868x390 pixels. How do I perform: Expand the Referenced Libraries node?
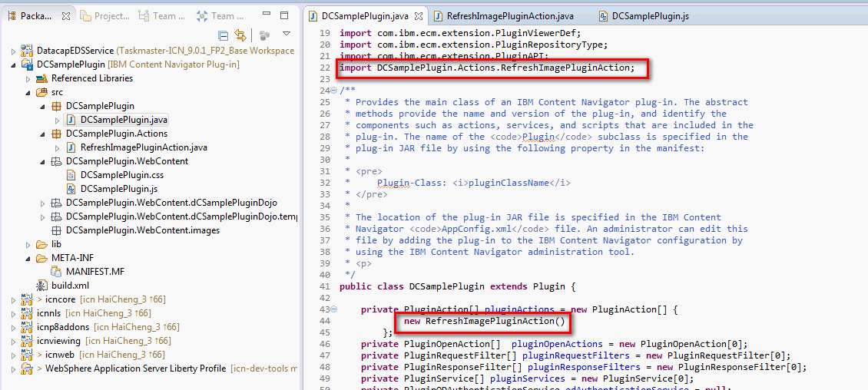tap(28, 78)
